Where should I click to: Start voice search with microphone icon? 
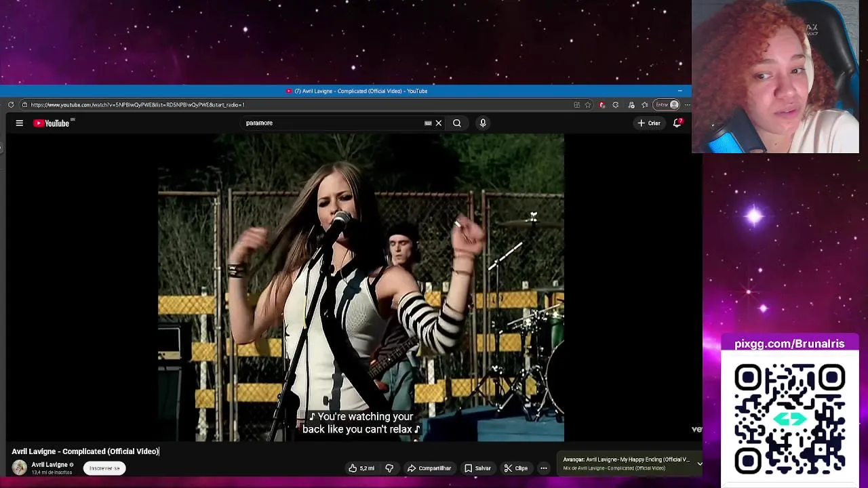click(x=483, y=123)
